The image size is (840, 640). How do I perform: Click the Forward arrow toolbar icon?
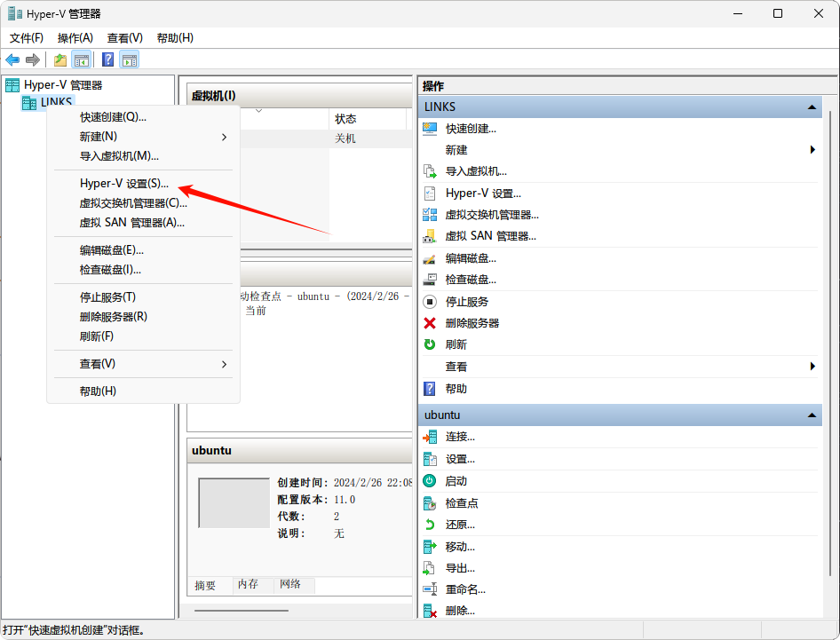33,59
